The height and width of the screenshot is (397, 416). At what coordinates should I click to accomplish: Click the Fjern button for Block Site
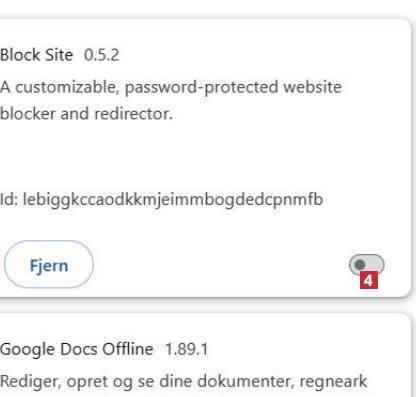pyautogui.click(x=49, y=264)
